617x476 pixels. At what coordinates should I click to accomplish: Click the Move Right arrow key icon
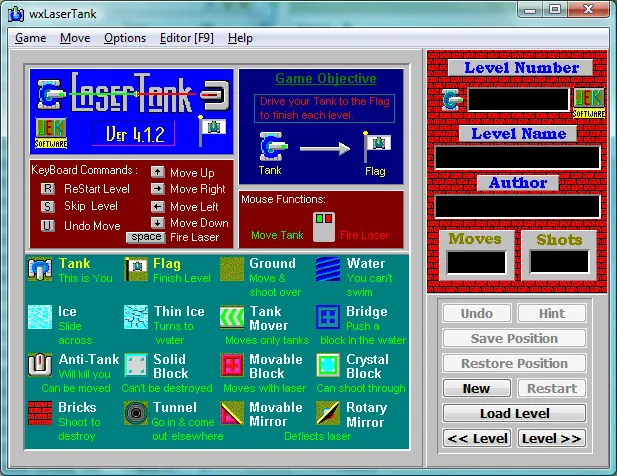[x=157, y=189]
